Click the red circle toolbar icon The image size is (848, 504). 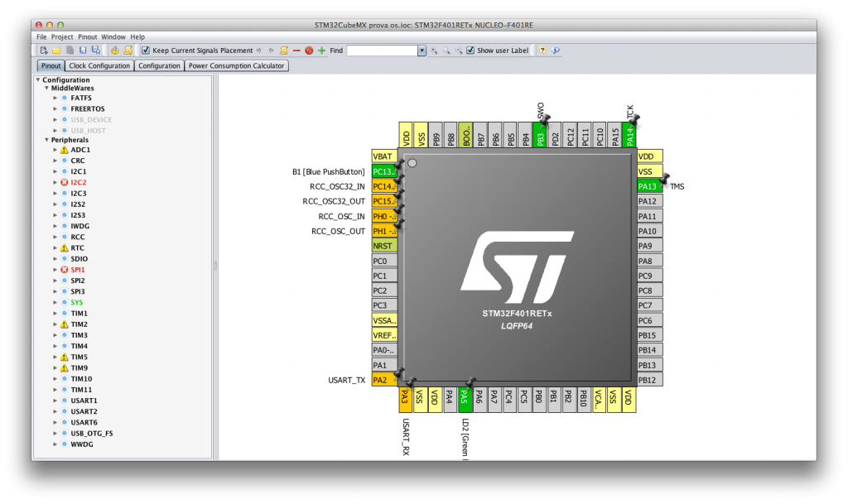[x=309, y=50]
